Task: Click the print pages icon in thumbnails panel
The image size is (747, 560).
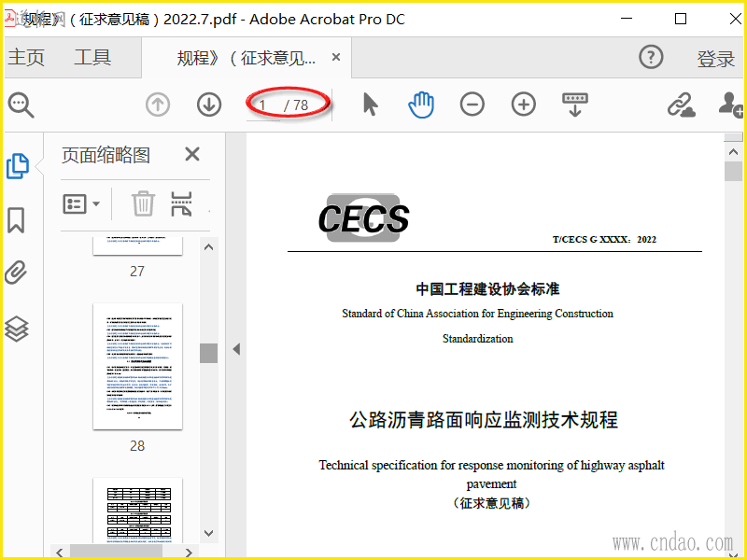Action: click(x=181, y=203)
